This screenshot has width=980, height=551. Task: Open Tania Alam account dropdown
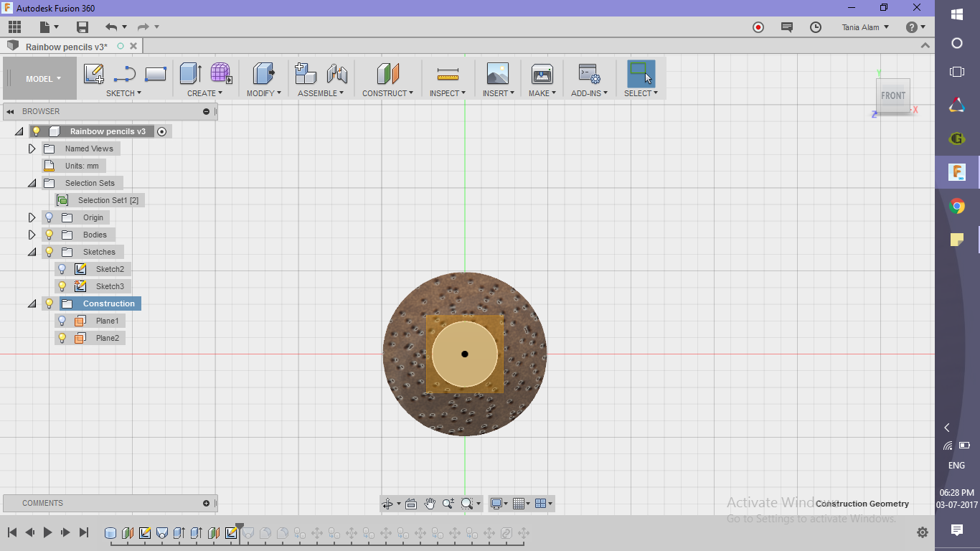pyautogui.click(x=865, y=27)
